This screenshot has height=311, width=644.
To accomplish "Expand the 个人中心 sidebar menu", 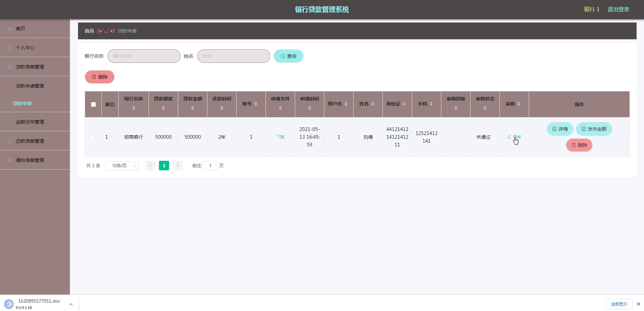I will (35, 48).
